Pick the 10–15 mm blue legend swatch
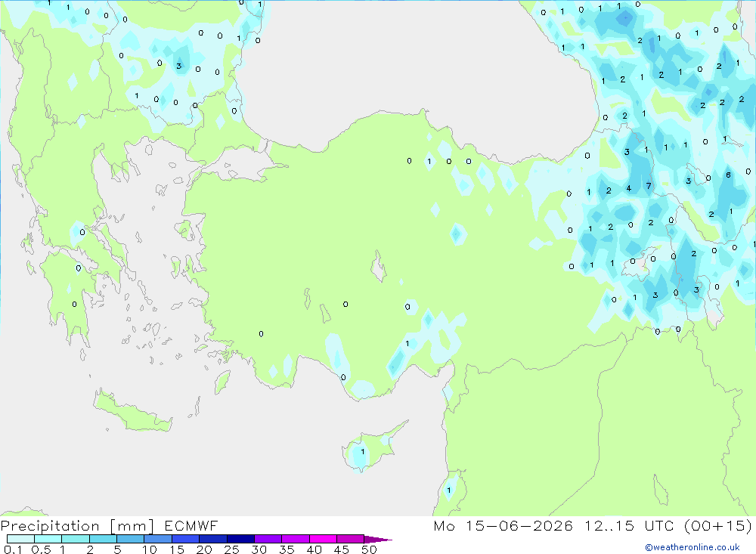Image resolution: width=756 pixels, height=554 pixels. [x=158, y=539]
